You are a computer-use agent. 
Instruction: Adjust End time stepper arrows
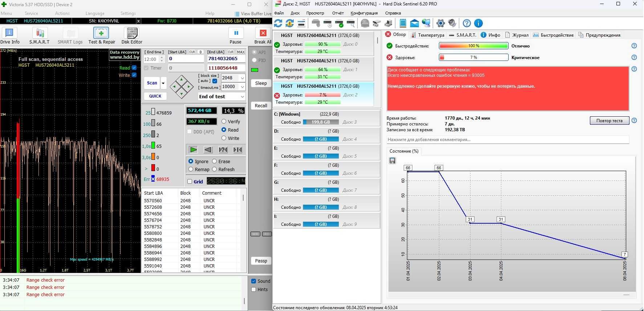coord(162,59)
